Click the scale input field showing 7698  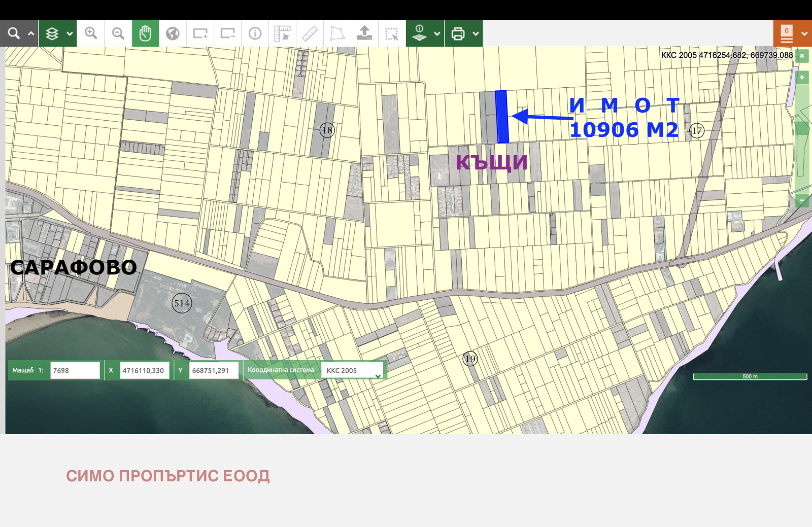coord(75,370)
